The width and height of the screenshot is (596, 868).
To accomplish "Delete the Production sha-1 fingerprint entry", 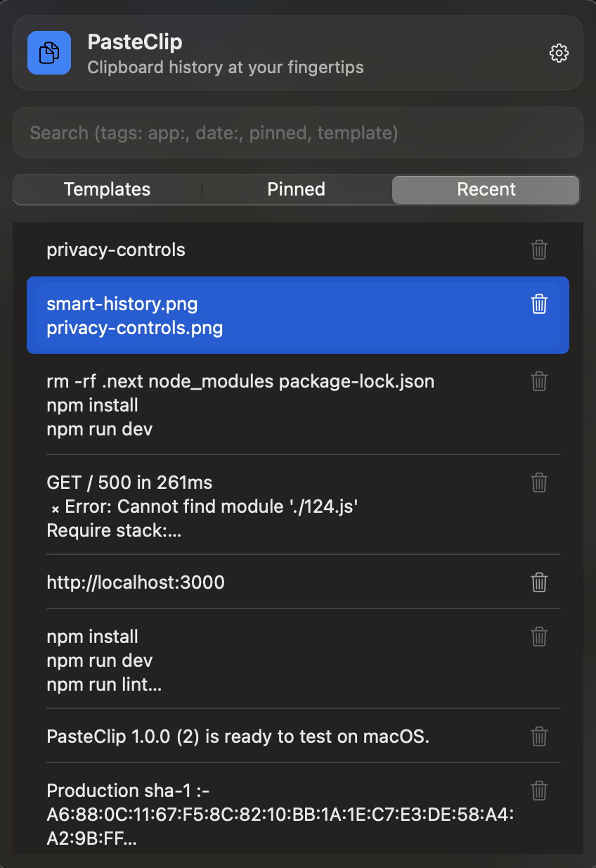I will tap(538, 791).
